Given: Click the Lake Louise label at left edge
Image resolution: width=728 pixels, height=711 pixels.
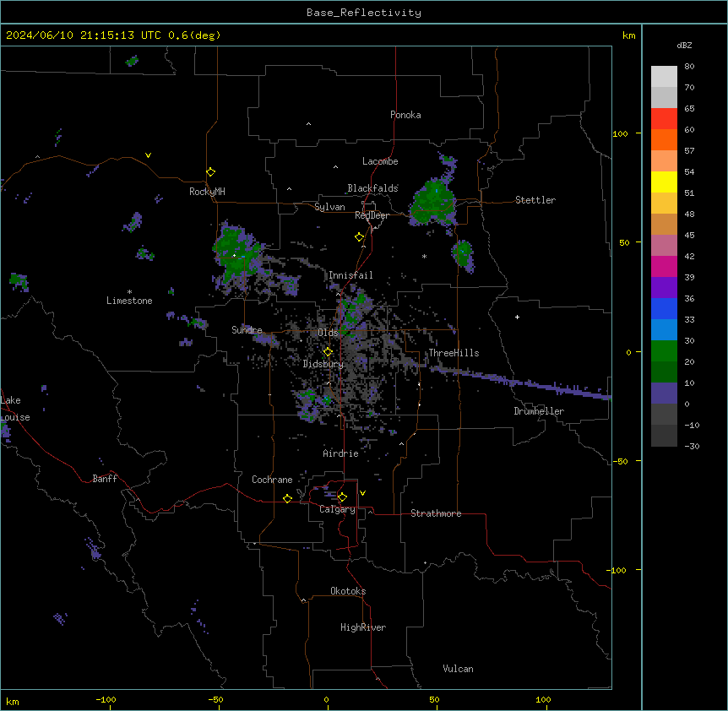Looking at the screenshot, I should click(x=14, y=409).
